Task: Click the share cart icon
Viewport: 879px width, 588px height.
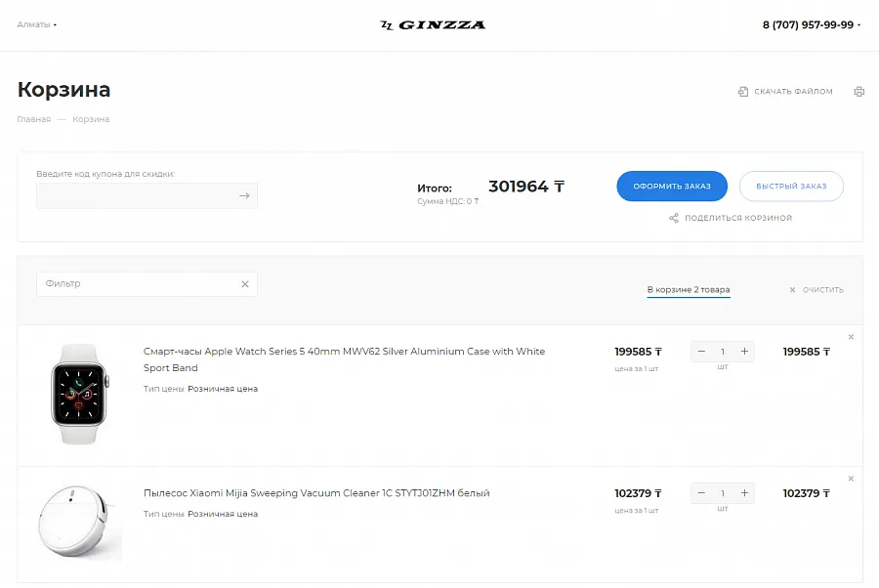Action: click(x=674, y=218)
